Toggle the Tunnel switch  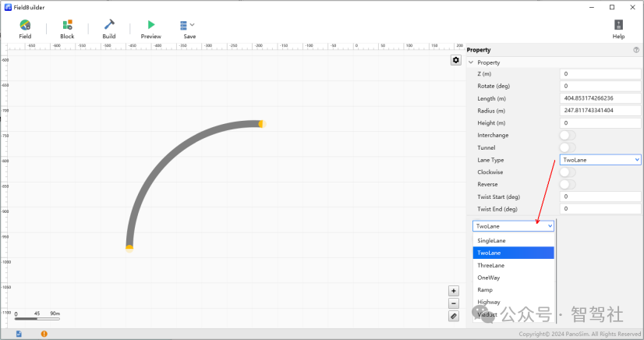click(568, 147)
